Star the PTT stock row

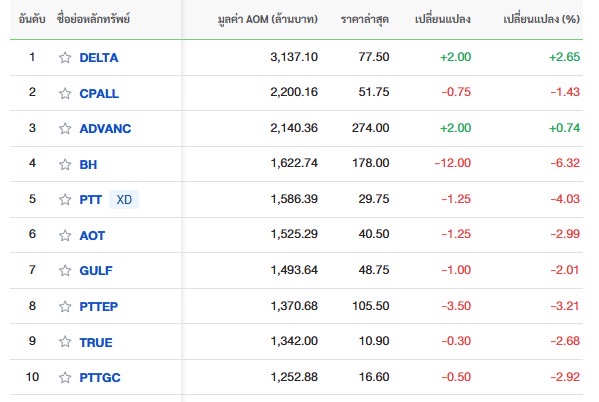point(65,199)
